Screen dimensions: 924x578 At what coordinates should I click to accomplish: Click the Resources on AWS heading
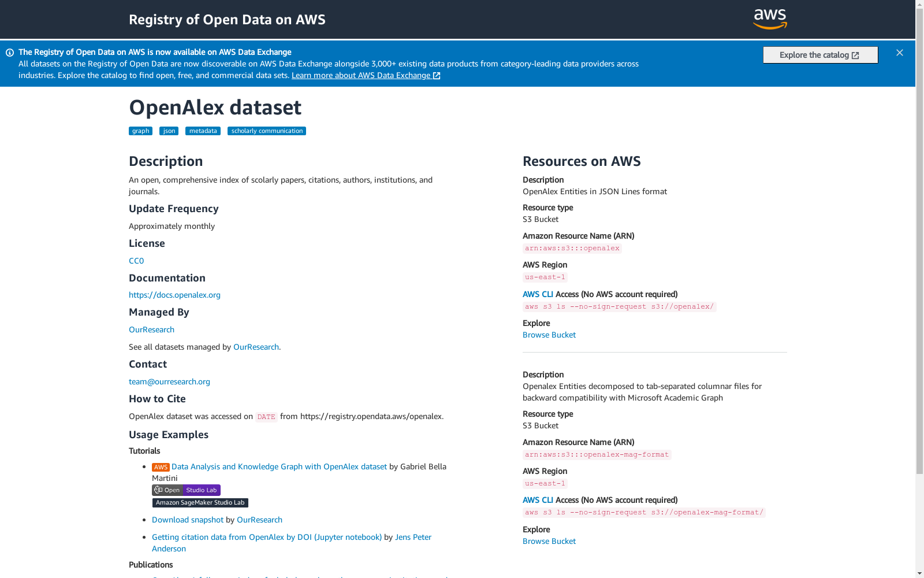(x=582, y=161)
